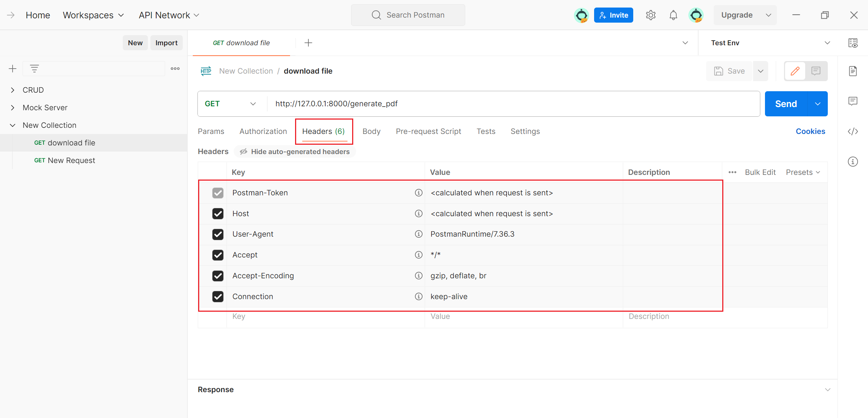Open the sidebar three-dot options menu
The height and width of the screenshot is (418, 868).
pos(175,69)
